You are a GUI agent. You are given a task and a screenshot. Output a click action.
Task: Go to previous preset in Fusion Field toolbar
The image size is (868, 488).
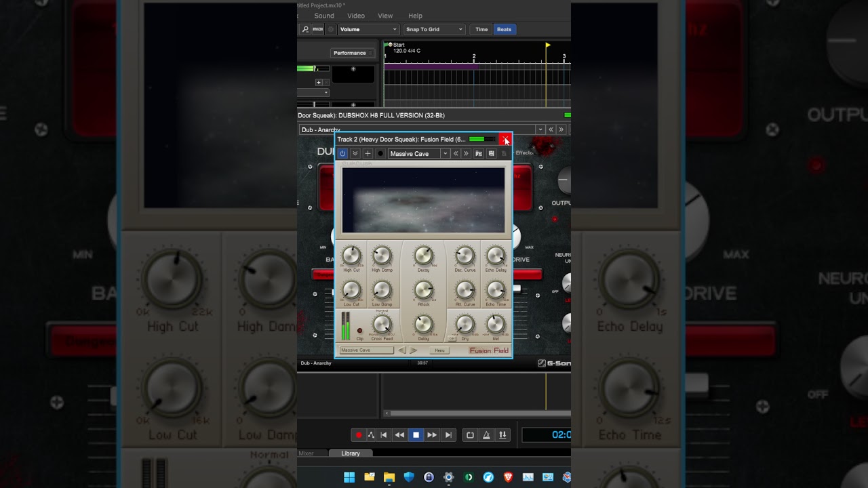[456, 154]
